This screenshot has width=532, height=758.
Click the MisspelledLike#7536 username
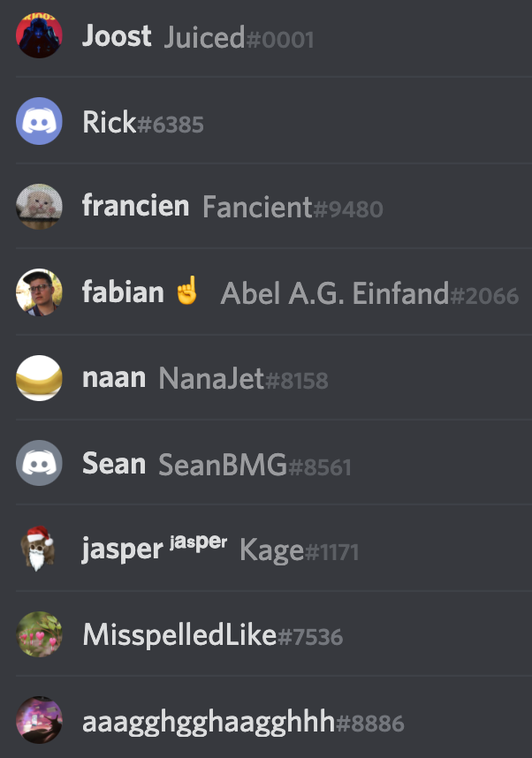213,634
